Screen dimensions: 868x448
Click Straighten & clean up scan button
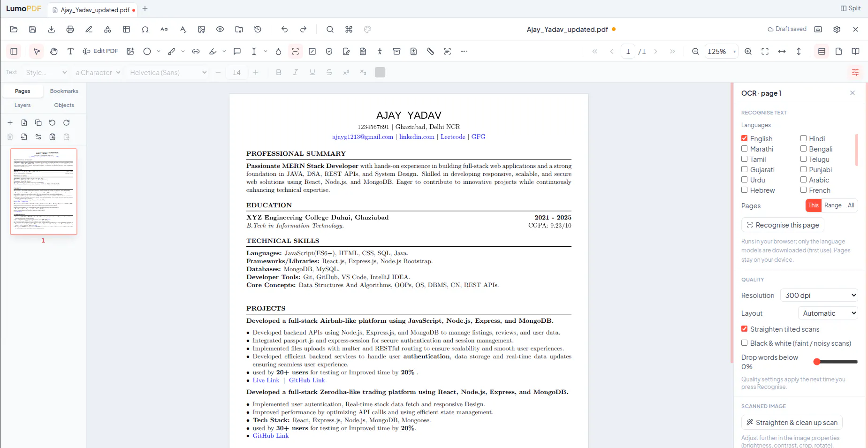pyautogui.click(x=792, y=423)
